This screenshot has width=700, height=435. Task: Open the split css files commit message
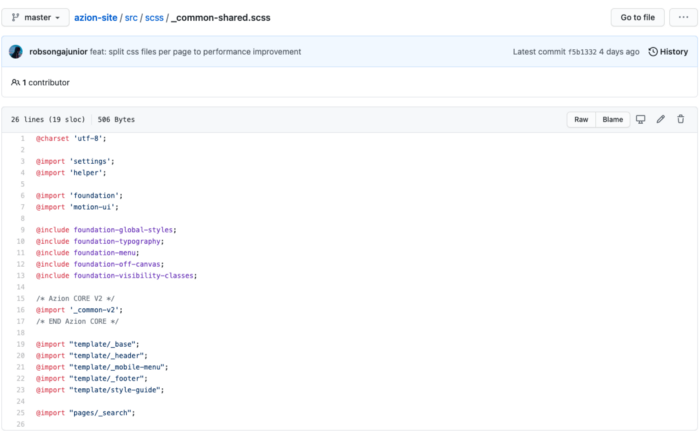(x=196, y=52)
